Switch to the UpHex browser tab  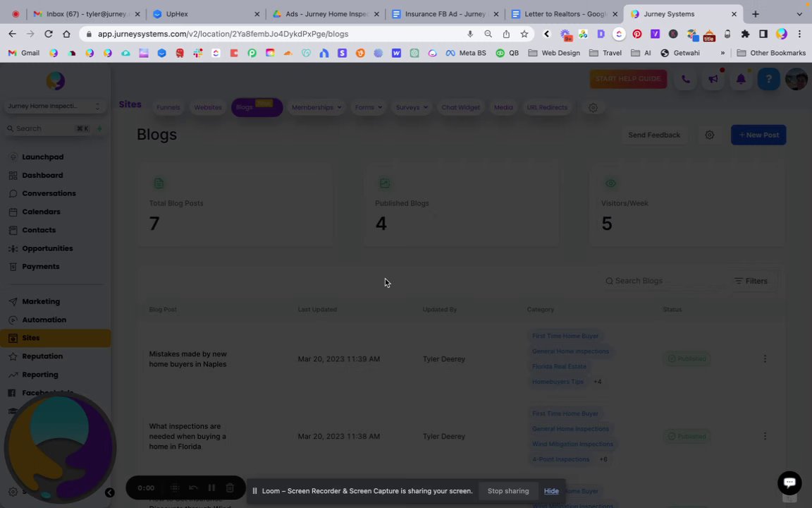coord(206,14)
